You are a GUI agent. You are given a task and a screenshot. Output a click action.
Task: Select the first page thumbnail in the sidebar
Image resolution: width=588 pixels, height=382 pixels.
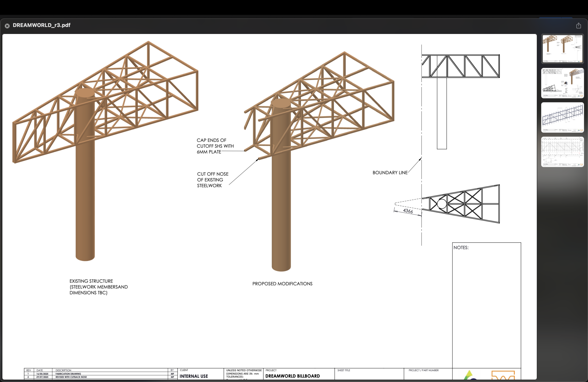point(562,48)
